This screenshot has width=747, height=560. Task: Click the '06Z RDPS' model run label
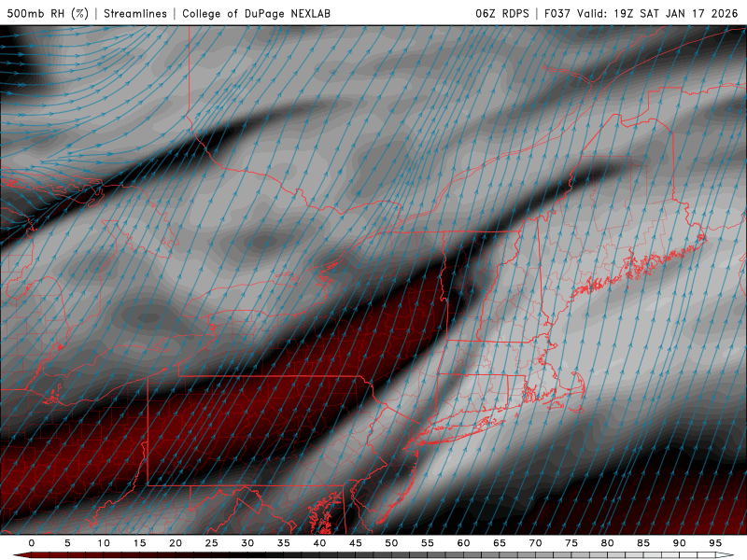coord(502,13)
